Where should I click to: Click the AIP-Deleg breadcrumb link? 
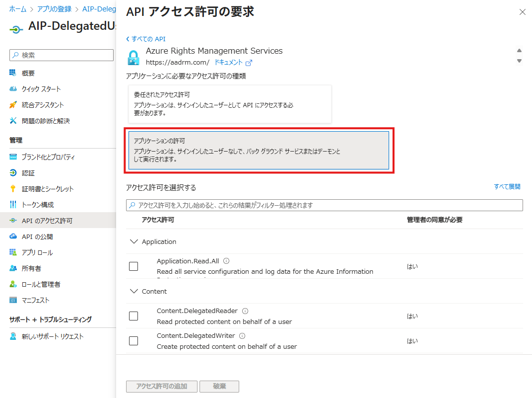(x=99, y=9)
